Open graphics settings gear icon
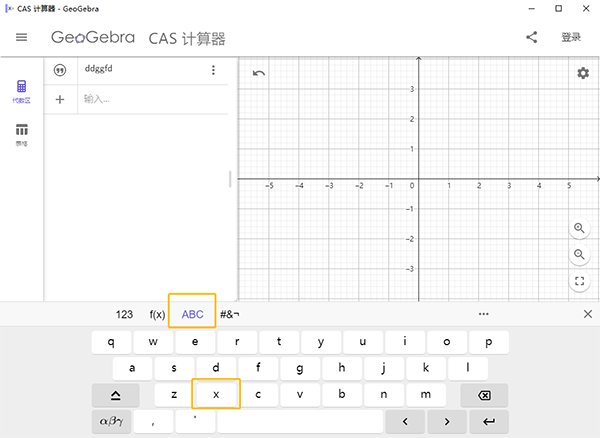Viewport: 600px width, 438px height. 583,73
